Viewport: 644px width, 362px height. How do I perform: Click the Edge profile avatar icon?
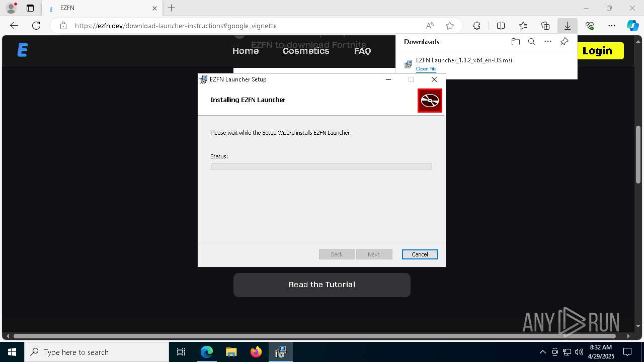tap(11, 8)
